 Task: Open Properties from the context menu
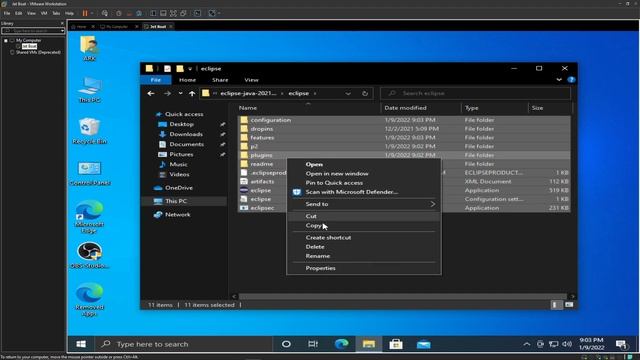point(320,268)
